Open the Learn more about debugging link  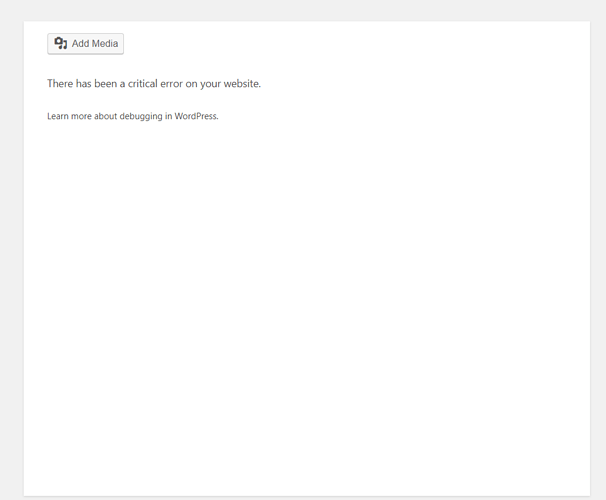[133, 116]
